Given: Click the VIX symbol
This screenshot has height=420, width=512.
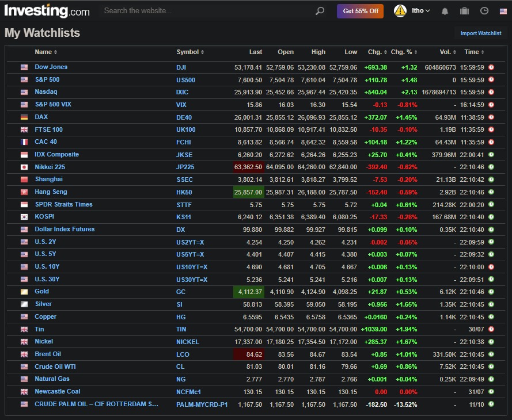Looking at the screenshot, I should [x=181, y=105].
